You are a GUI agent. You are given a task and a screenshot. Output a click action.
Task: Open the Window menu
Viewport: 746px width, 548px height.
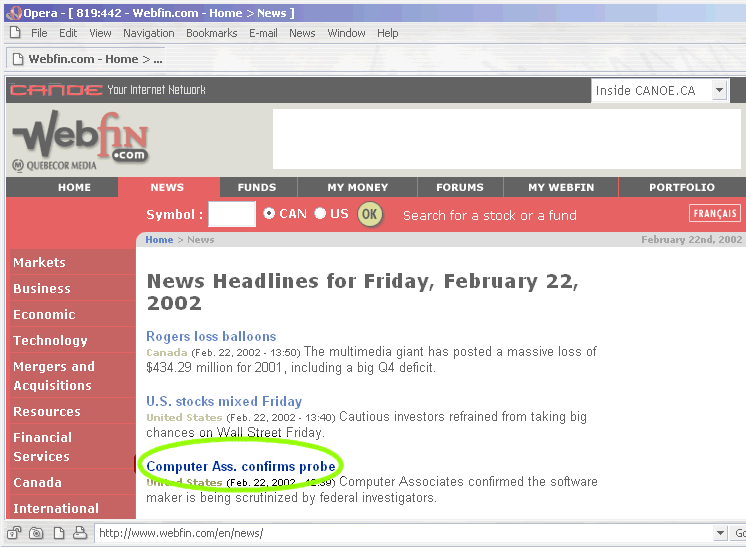click(x=346, y=33)
